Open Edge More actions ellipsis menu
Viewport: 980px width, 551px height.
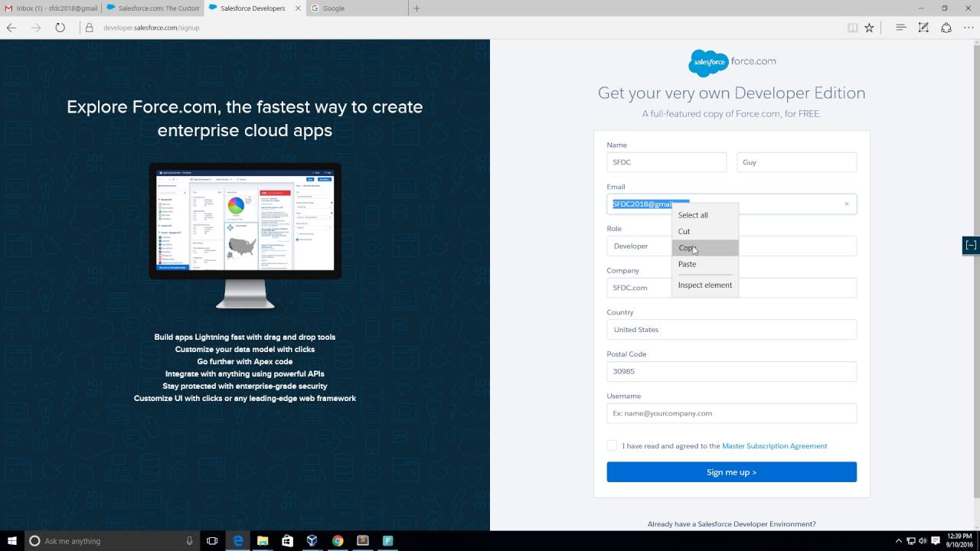point(969,28)
